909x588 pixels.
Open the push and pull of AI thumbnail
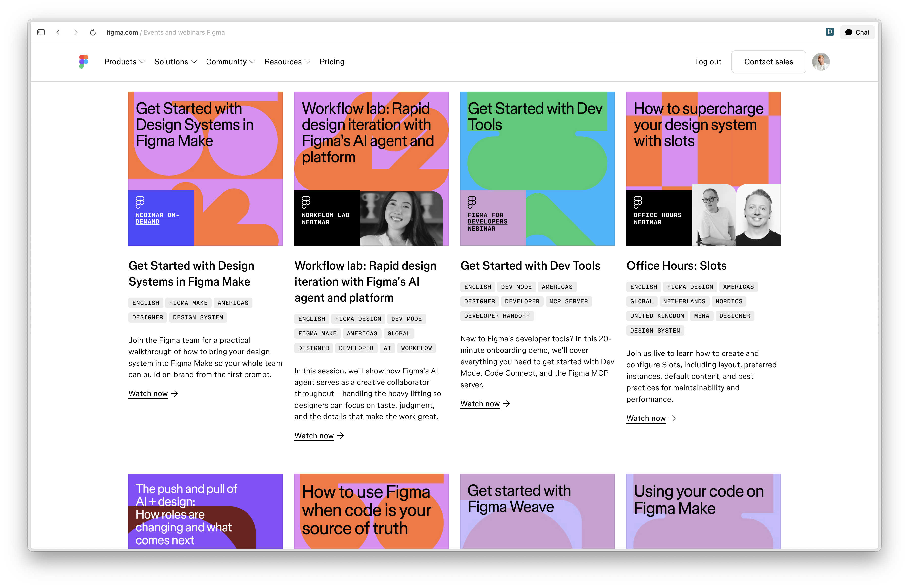[x=206, y=511]
